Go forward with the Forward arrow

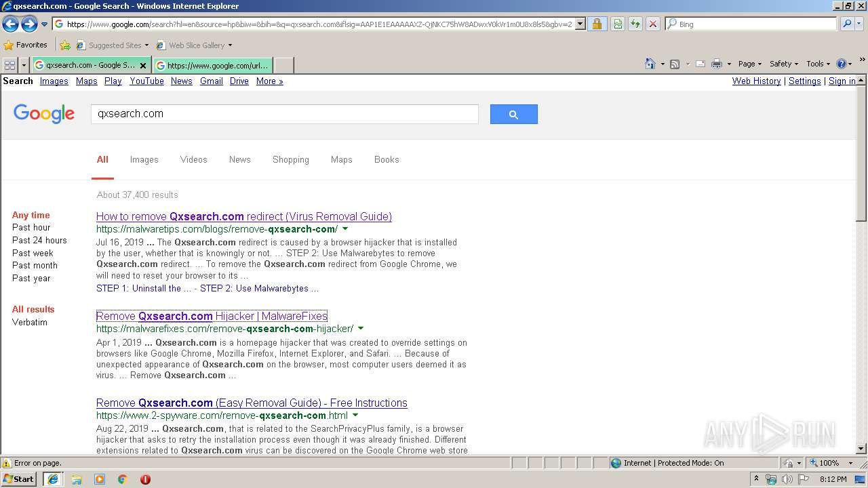29,24
